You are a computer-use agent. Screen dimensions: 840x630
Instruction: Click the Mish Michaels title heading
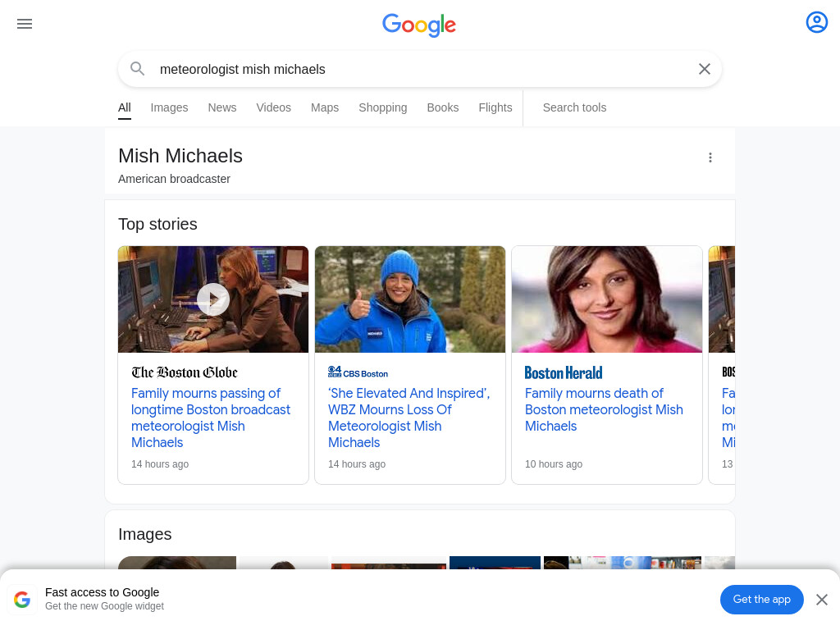pyautogui.click(x=180, y=156)
